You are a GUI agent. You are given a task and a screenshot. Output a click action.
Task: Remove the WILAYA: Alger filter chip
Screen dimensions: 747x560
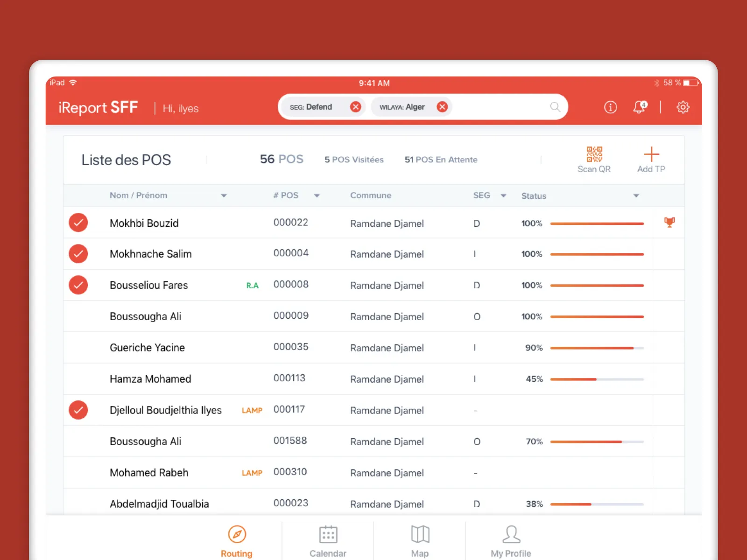coord(442,107)
